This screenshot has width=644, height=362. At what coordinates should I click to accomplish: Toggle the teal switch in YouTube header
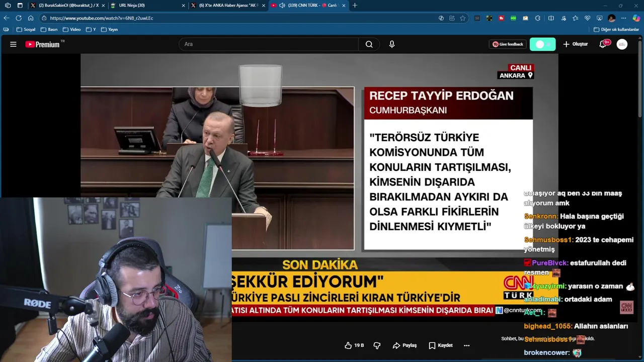(542, 44)
